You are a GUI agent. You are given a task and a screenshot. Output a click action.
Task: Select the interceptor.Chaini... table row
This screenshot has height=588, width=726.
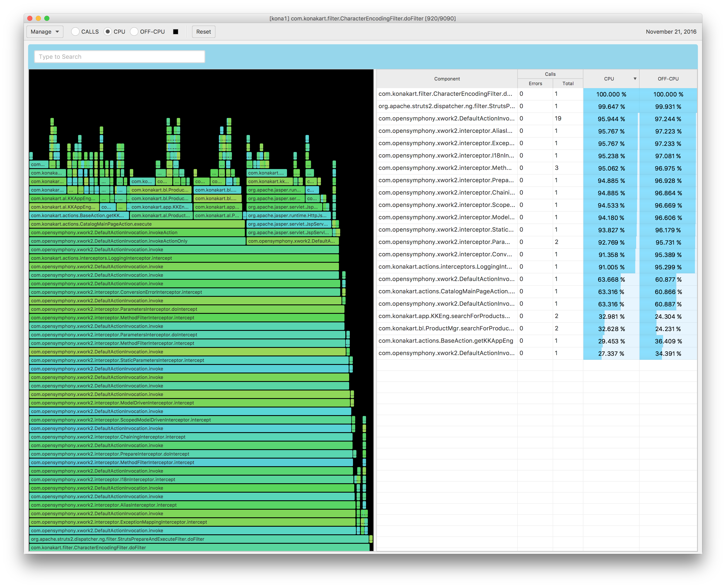(537, 193)
